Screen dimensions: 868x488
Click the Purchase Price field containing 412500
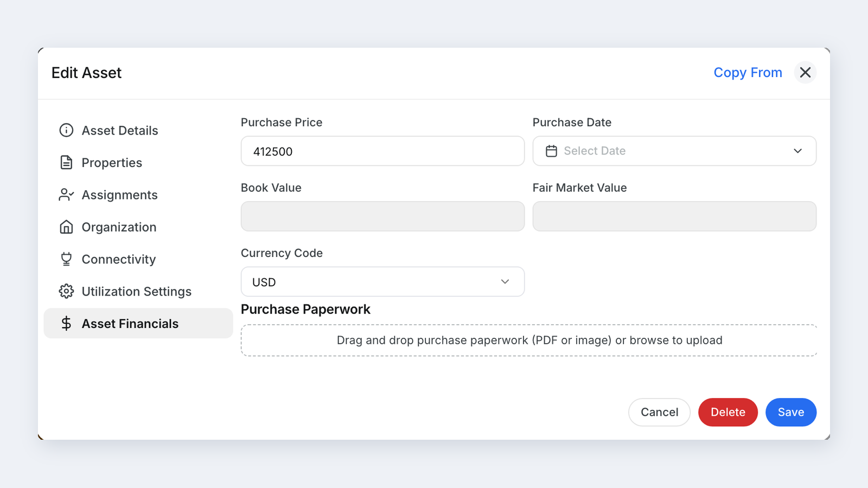382,151
